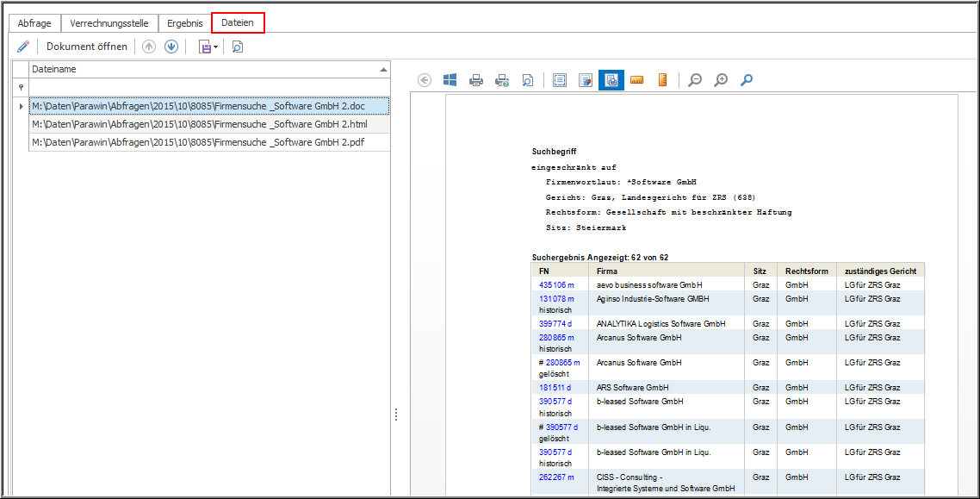Click the zuständiges Gericht column header
980x499 pixels.
click(x=881, y=271)
